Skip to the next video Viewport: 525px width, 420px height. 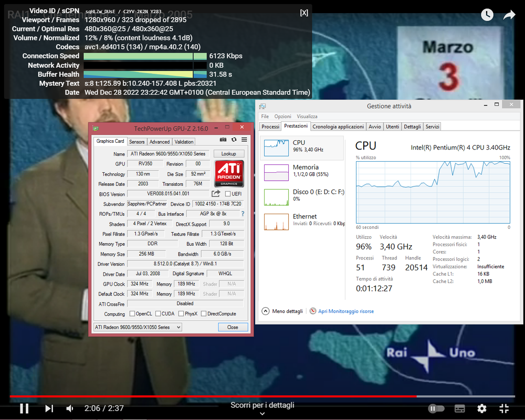[49, 408]
